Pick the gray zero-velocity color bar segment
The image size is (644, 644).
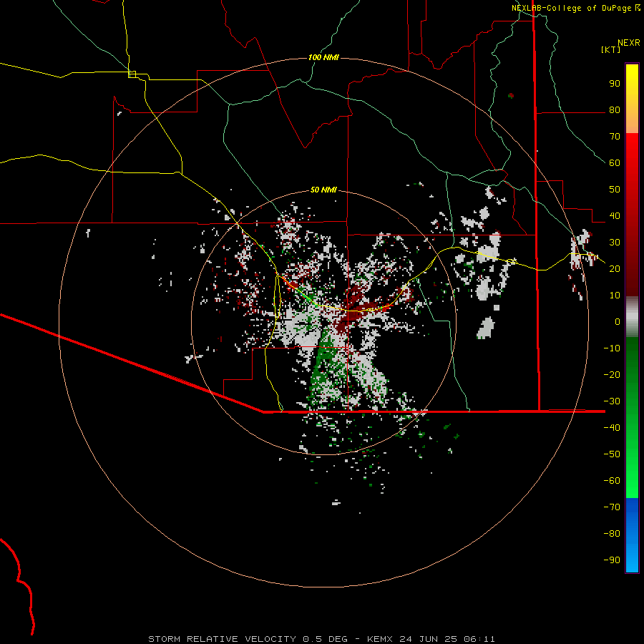click(632, 317)
